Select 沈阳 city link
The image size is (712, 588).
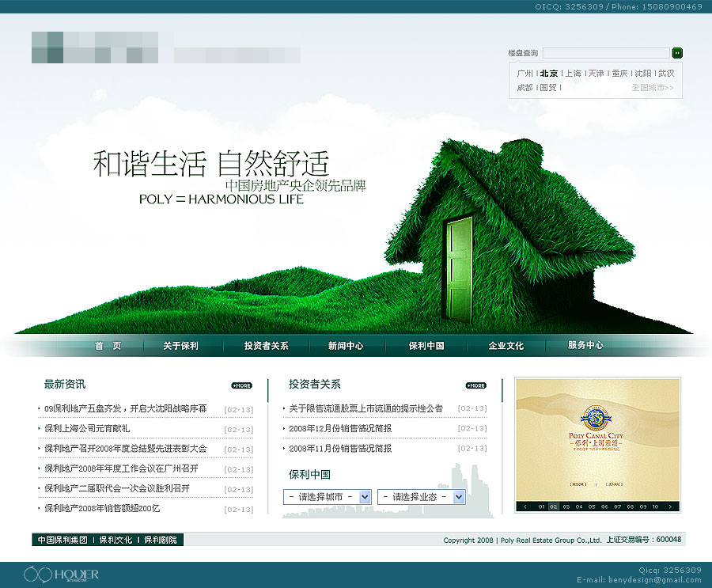tap(643, 73)
